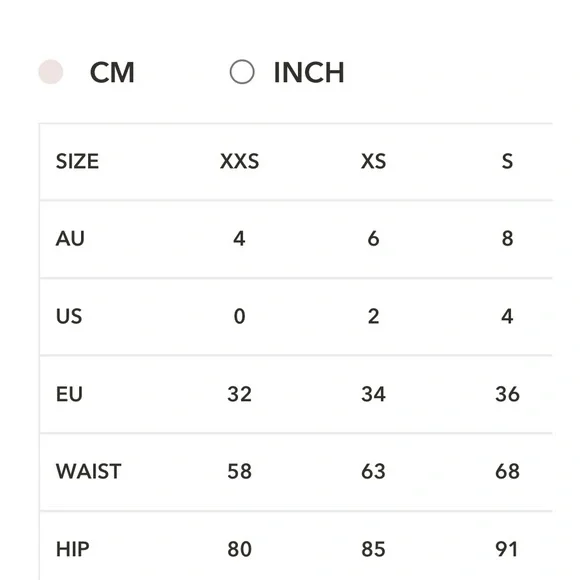Click the XS waist value 63
This screenshot has width=580, height=580.
click(373, 472)
